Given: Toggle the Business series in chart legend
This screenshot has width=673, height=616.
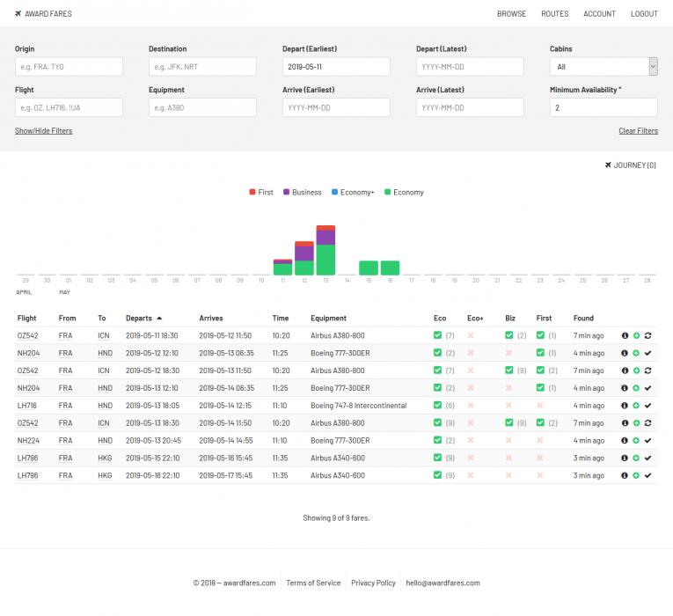Looking at the screenshot, I should coord(287,192).
